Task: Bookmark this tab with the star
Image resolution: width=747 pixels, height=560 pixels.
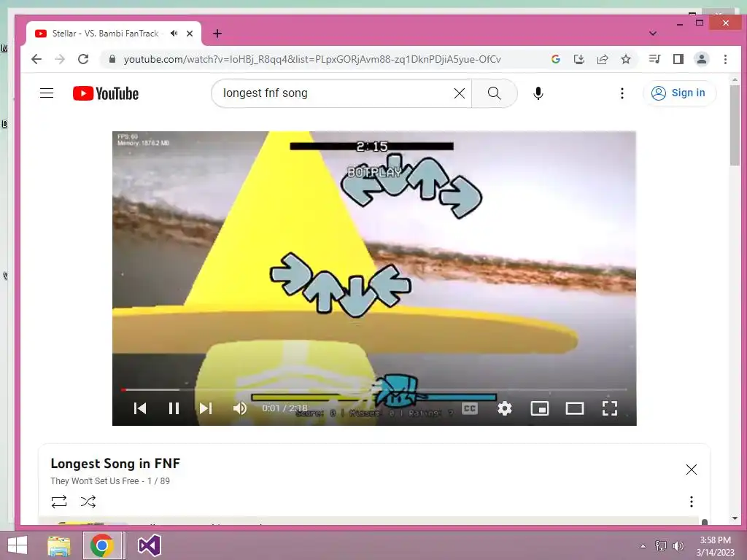Action: point(625,59)
